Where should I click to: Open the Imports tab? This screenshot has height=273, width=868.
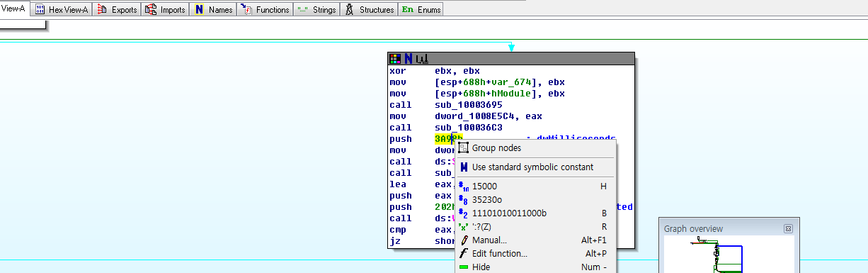tap(165, 10)
